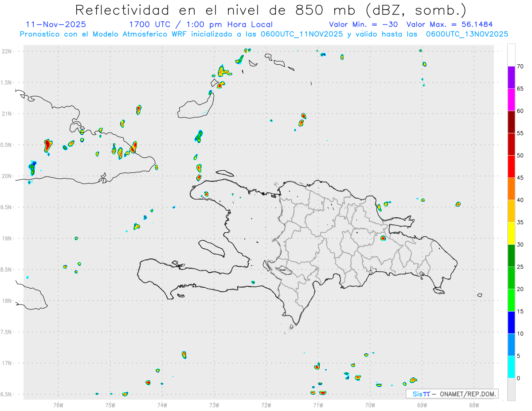Click the colorbar tick label '70'

click(x=520, y=67)
